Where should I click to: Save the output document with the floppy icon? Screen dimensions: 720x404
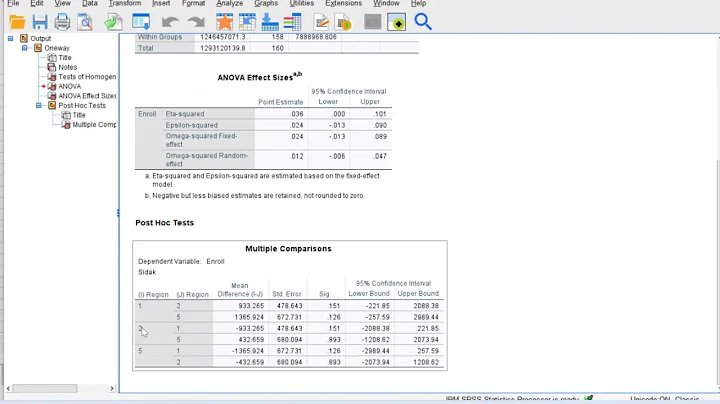tap(40, 22)
